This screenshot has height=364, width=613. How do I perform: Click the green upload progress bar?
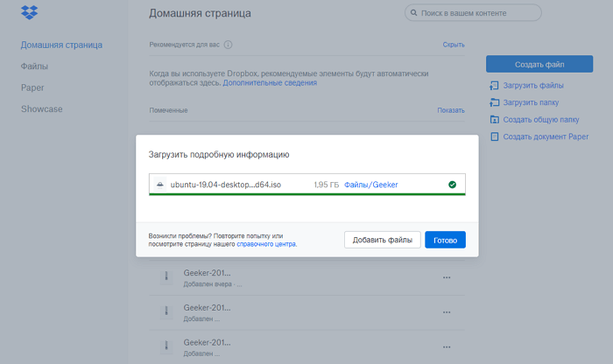(x=306, y=194)
